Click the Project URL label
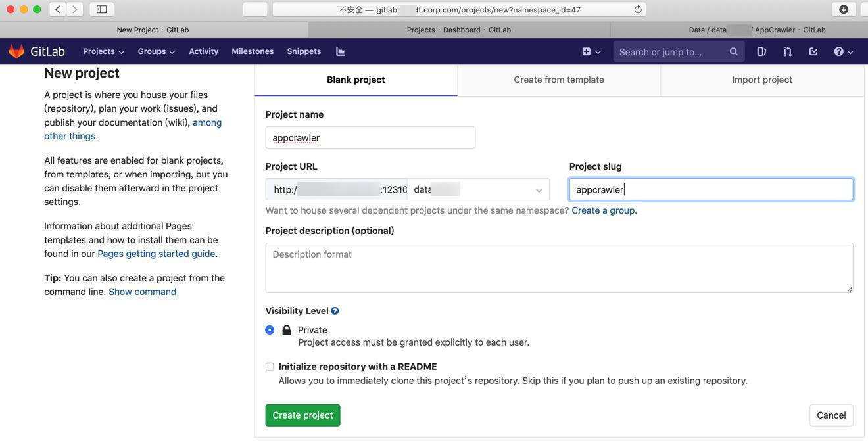 point(291,166)
